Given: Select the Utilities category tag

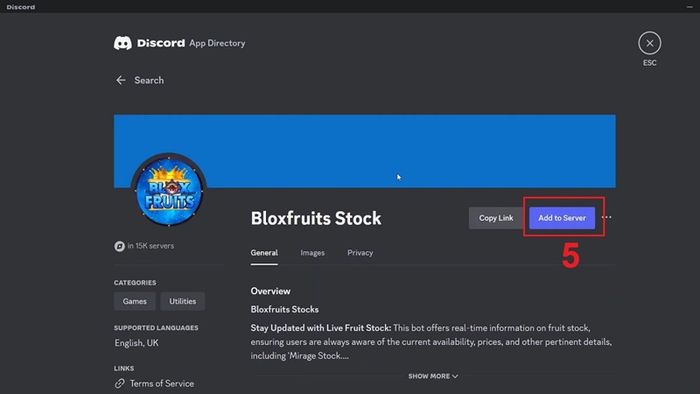Looking at the screenshot, I should coord(183,301).
